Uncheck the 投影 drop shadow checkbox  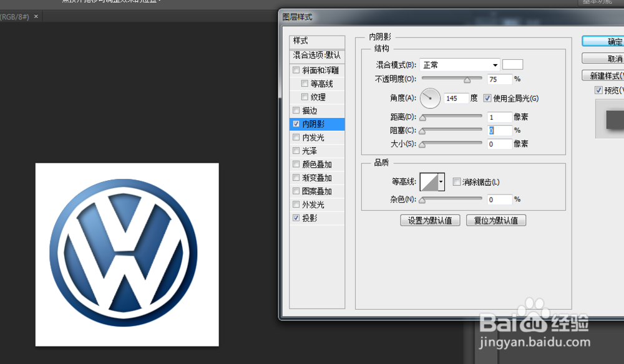[x=296, y=218]
